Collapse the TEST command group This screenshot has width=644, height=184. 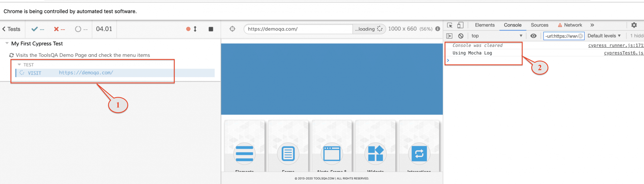point(19,65)
